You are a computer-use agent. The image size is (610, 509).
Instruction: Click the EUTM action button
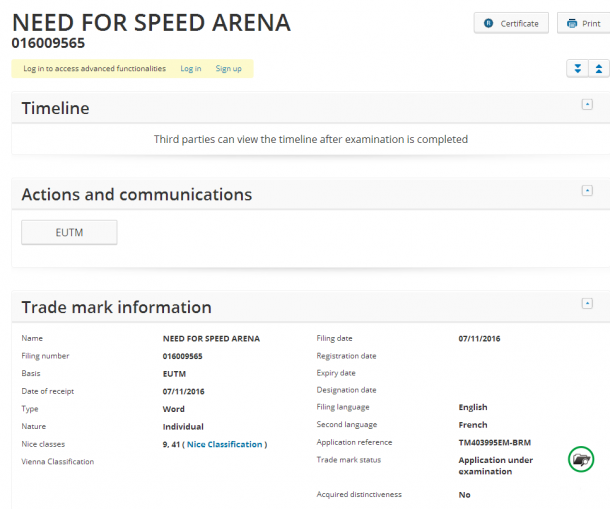point(69,232)
